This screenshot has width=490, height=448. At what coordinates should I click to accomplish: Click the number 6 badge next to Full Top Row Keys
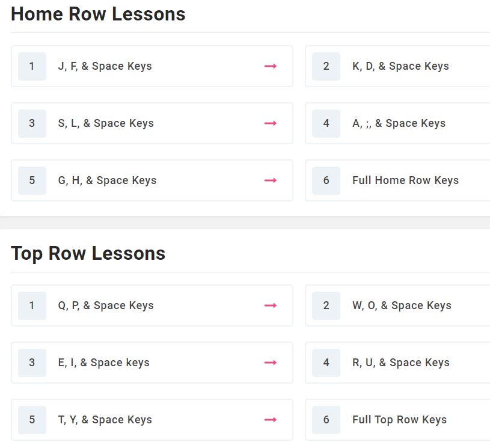tap(326, 420)
